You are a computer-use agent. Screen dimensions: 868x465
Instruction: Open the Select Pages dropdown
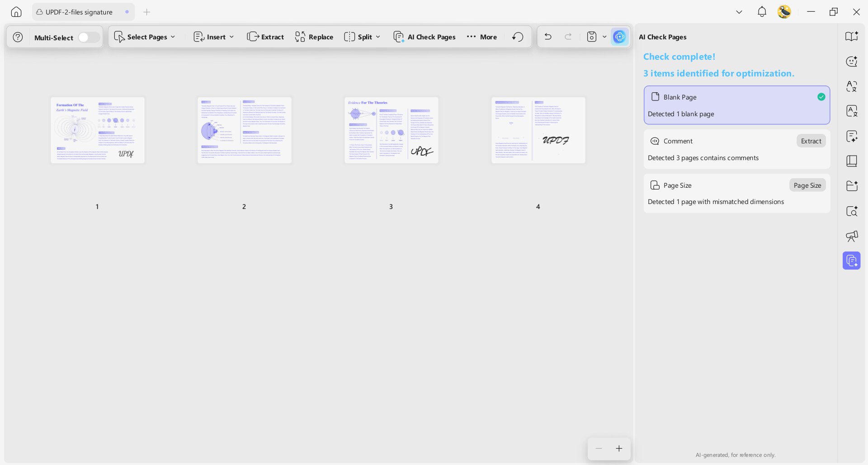pos(145,37)
